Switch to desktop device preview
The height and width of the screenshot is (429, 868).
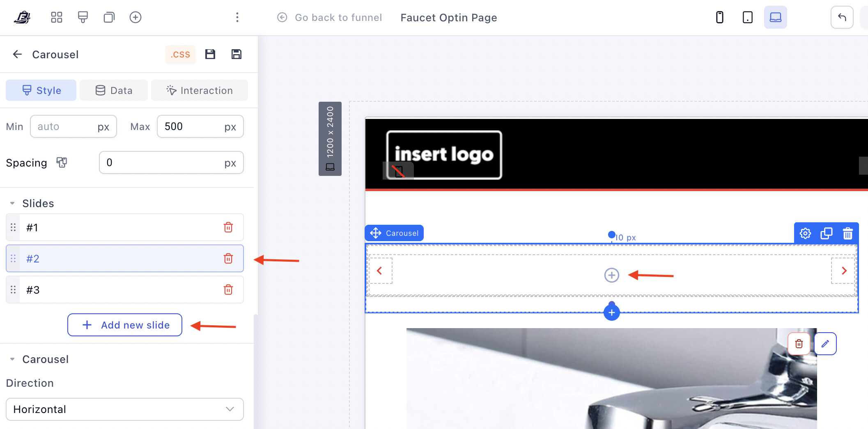tap(776, 17)
